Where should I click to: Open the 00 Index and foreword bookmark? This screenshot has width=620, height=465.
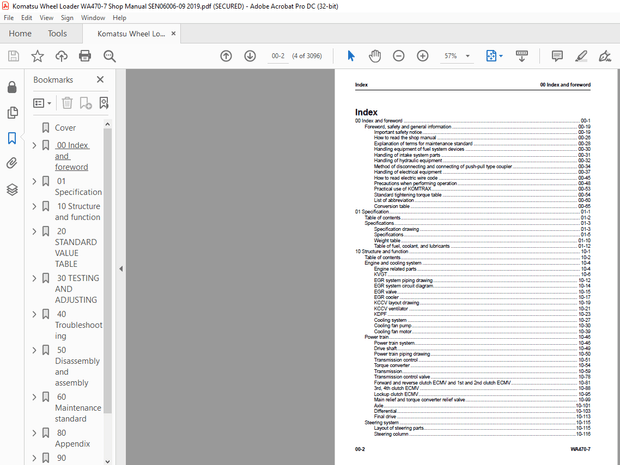pos(72,156)
